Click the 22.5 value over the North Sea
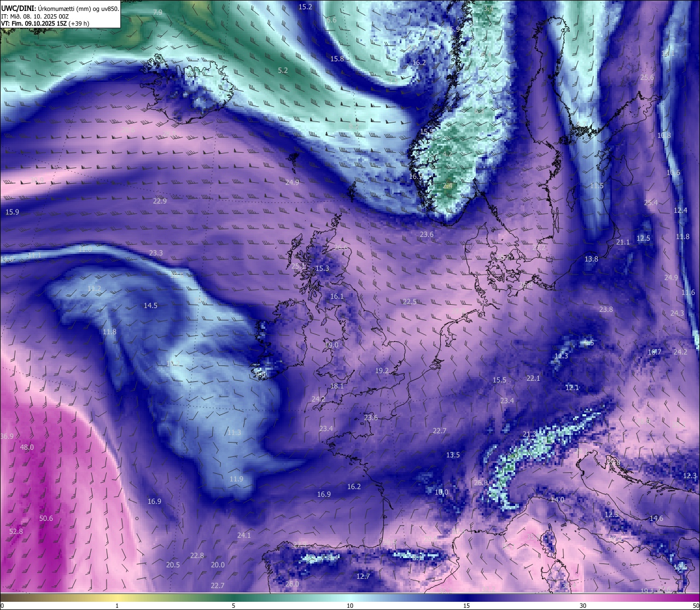This screenshot has height=610, width=700. [x=410, y=301]
